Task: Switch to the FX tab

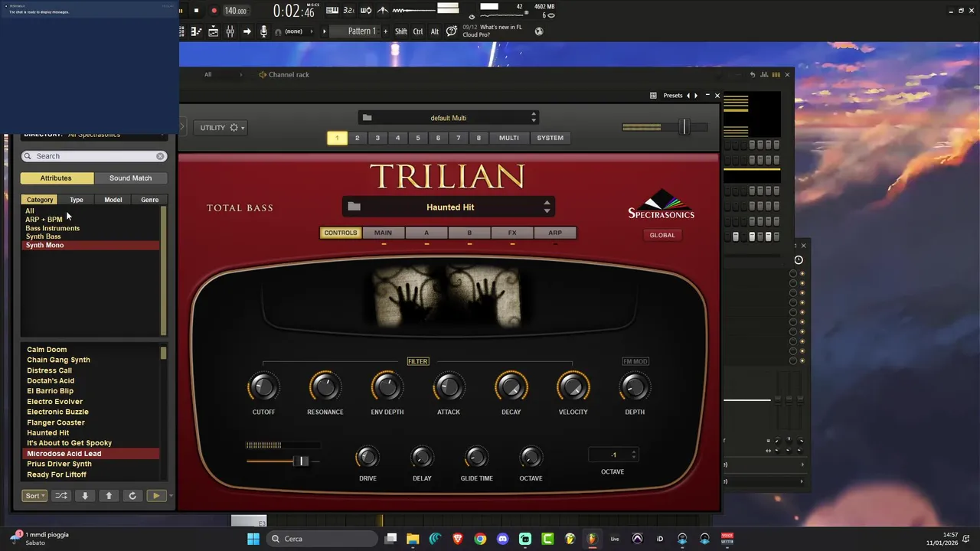Action: (512, 233)
